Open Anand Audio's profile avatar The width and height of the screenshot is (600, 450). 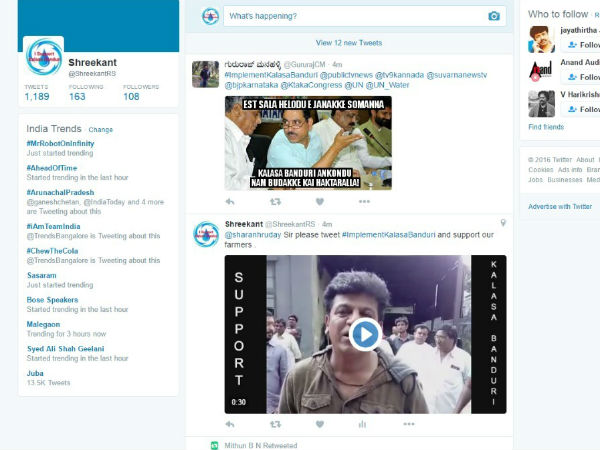[x=541, y=72]
